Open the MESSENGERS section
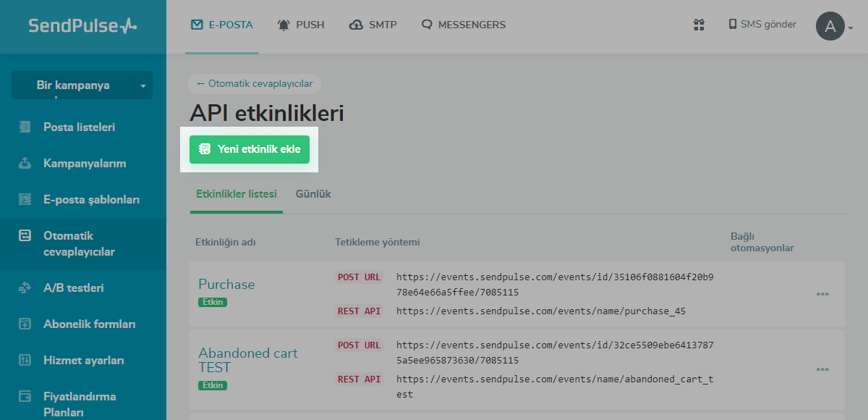 (464, 25)
